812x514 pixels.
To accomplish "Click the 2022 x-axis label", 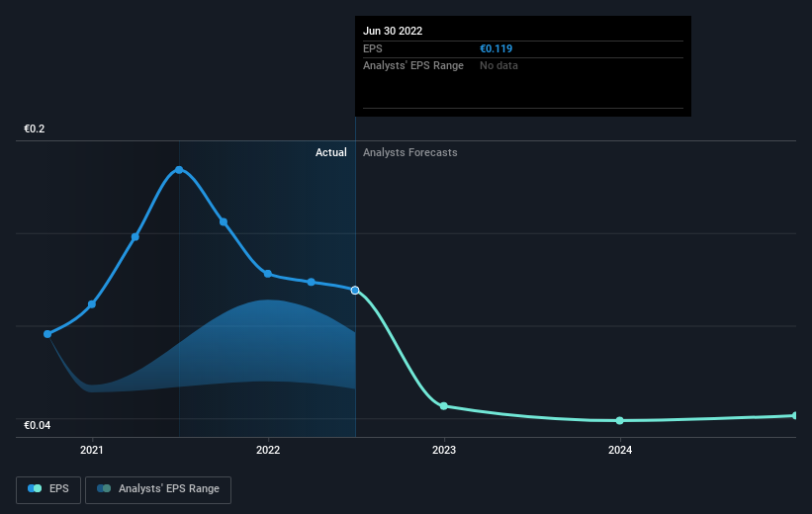I will [x=268, y=451].
